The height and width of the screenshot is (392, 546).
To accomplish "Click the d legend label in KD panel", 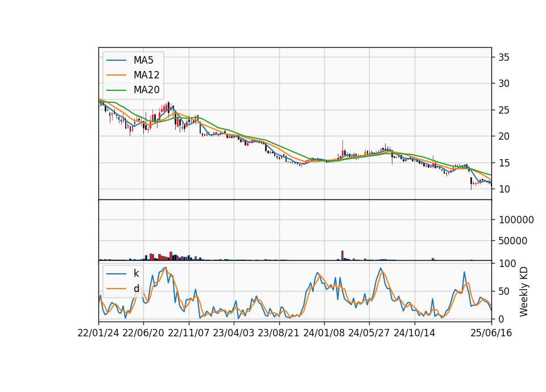I will pos(136,289).
